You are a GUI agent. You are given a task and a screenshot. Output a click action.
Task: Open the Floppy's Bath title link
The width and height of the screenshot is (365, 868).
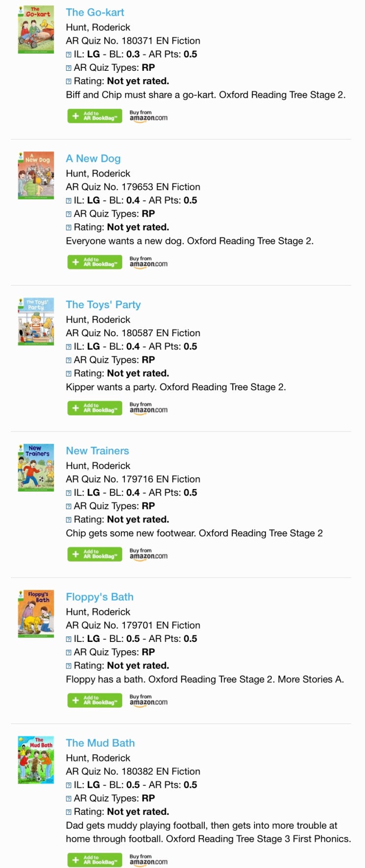pyautogui.click(x=100, y=597)
